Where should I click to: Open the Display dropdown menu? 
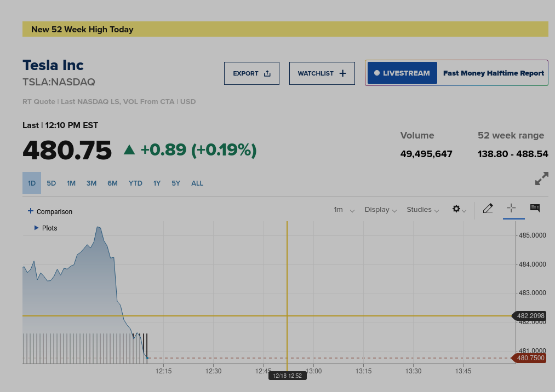380,210
